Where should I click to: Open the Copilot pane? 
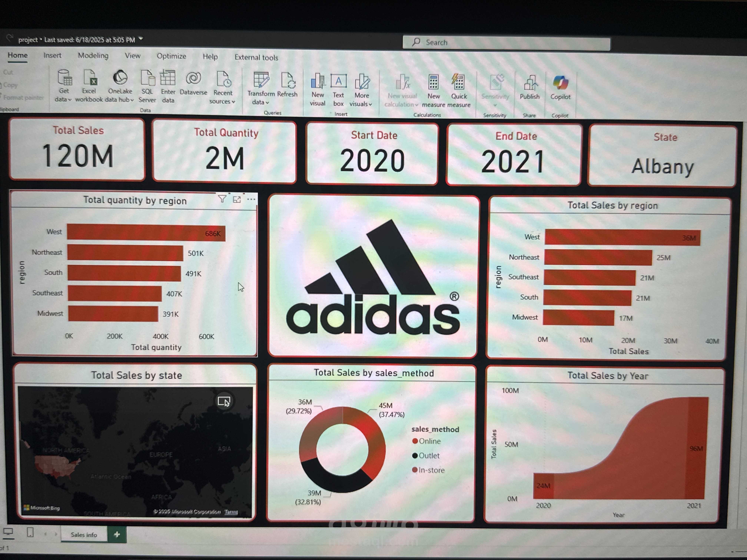[560, 88]
